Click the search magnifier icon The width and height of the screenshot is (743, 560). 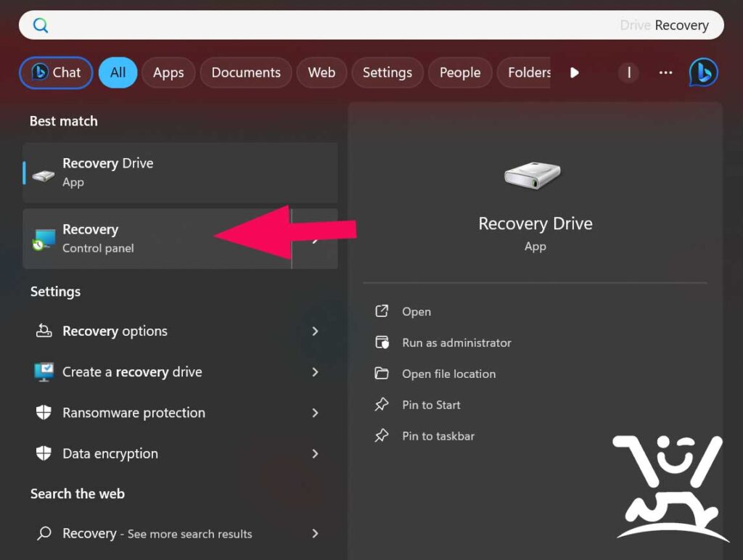coord(41,25)
